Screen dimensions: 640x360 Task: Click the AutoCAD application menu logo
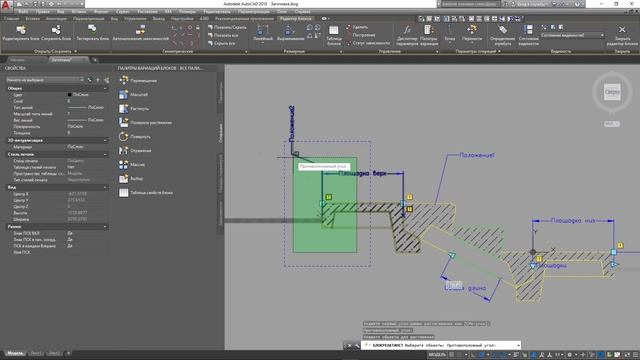(6, 6)
